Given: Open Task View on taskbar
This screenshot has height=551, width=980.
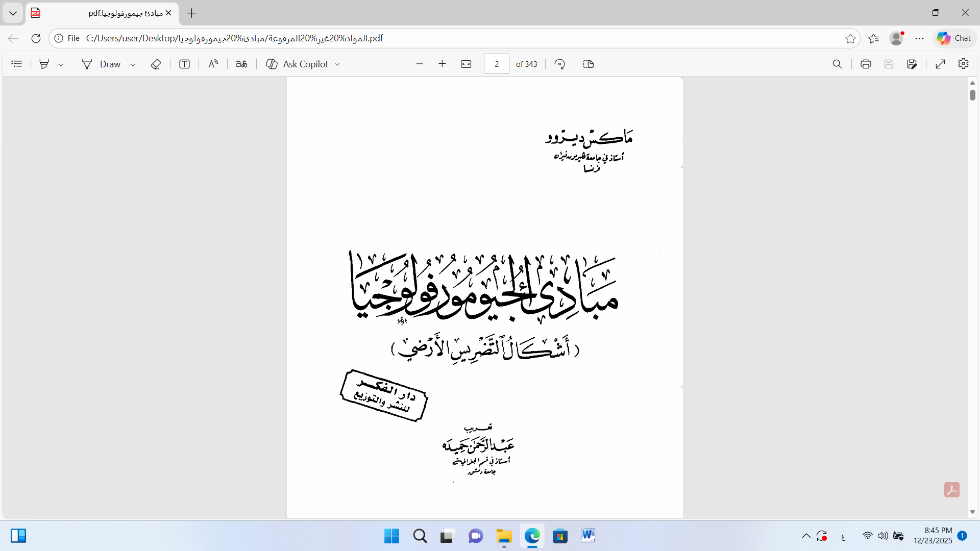Looking at the screenshot, I should coord(448,536).
